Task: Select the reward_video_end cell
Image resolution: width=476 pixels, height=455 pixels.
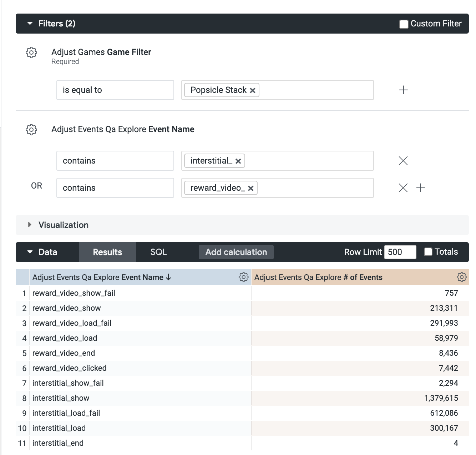Action: (x=140, y=353)
